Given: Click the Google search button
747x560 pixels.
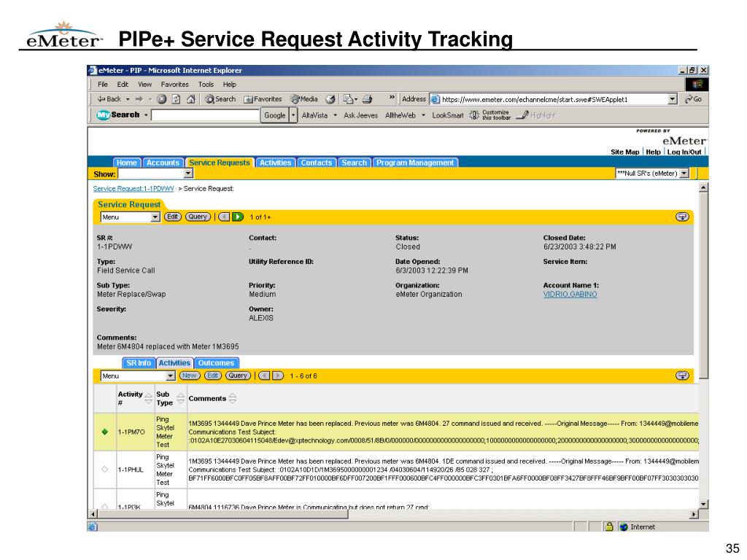Looking at the screenshot, I should coord(275,114).
